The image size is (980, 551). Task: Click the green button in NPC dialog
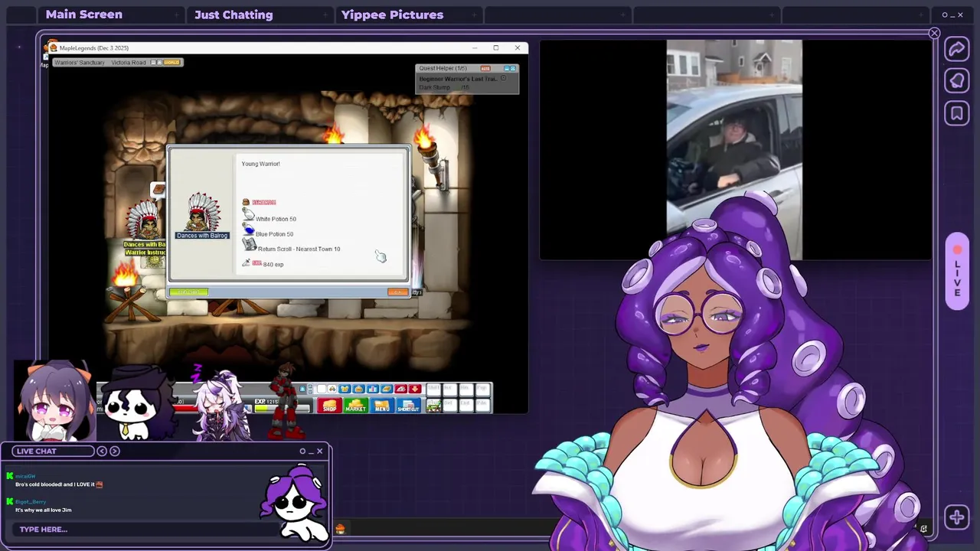click(188, 292)
